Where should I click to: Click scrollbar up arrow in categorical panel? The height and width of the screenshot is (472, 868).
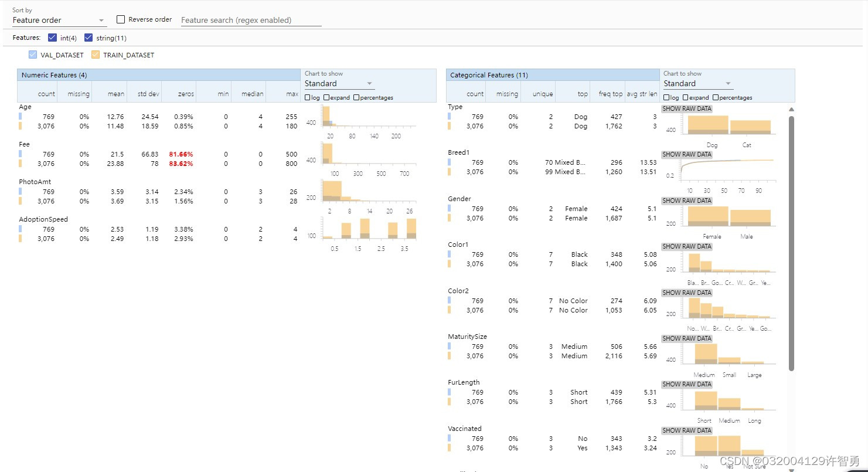(792, 109)
